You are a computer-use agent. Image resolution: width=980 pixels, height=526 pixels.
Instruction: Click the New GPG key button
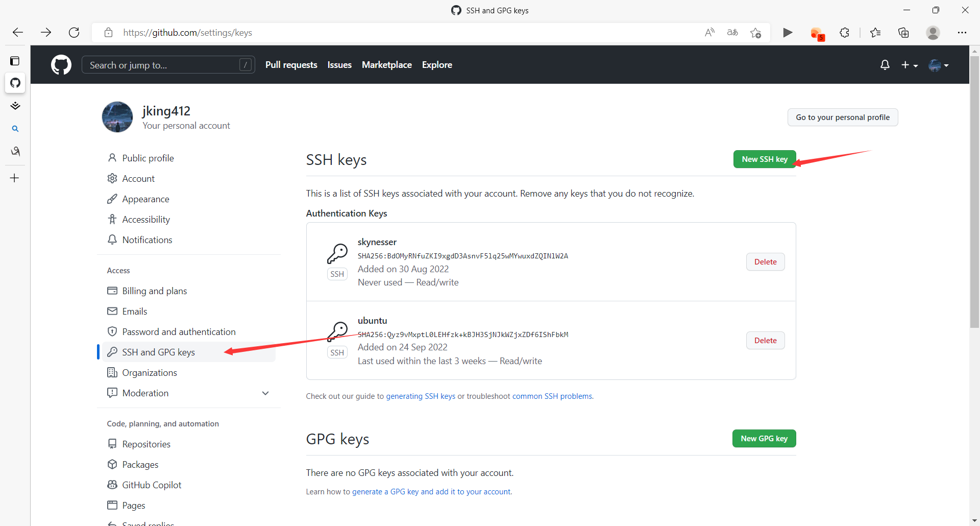(x=764, y=439)
